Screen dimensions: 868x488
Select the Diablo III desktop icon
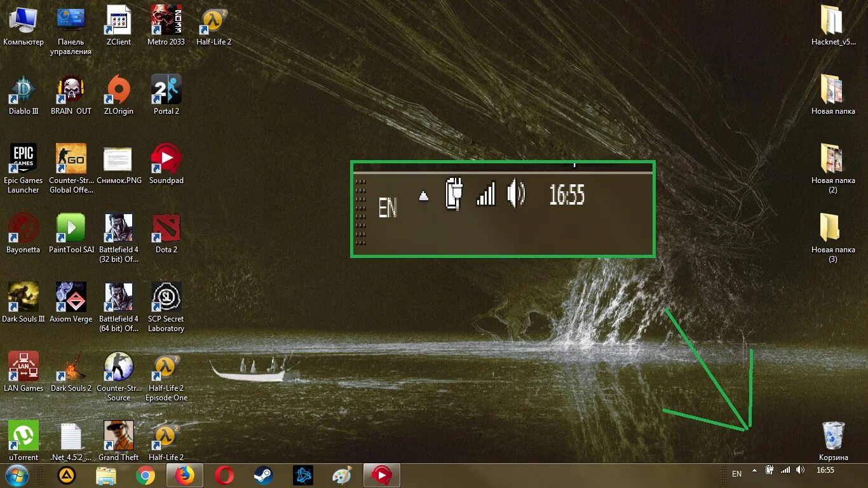24,95
